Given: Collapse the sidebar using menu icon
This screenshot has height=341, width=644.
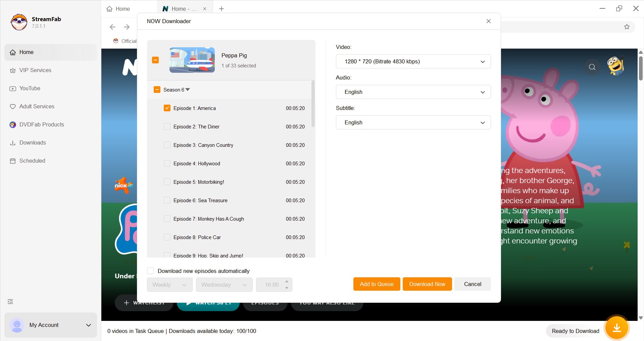Looking at the screenshot, I should pos(10,302).
